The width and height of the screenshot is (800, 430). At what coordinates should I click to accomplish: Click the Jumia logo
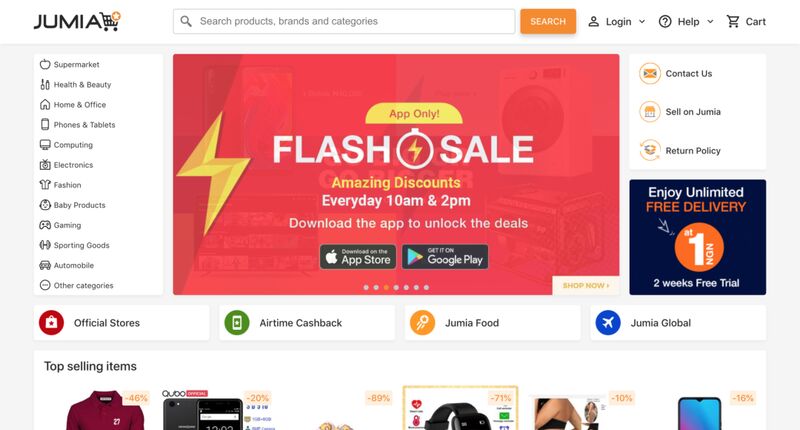(77, 21)
